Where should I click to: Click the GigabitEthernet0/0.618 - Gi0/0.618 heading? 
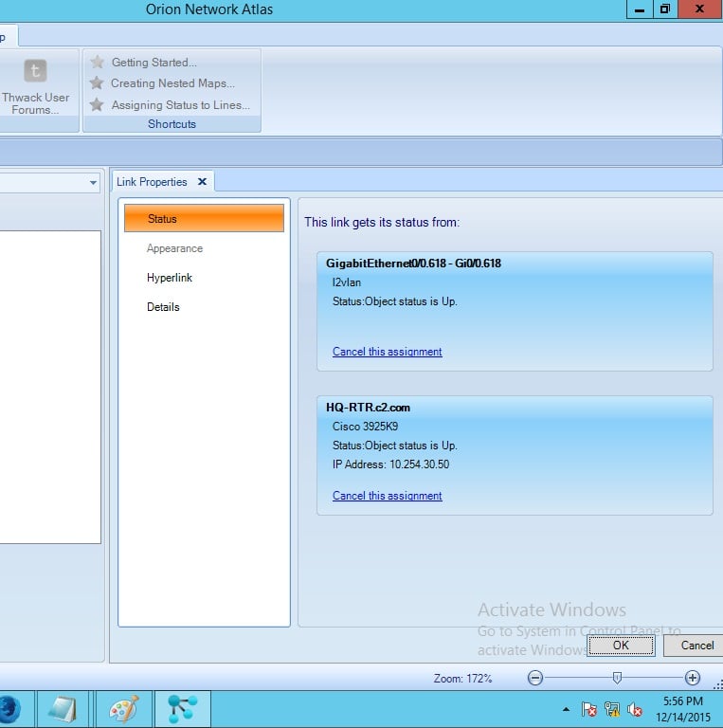(x=413, y=264)
